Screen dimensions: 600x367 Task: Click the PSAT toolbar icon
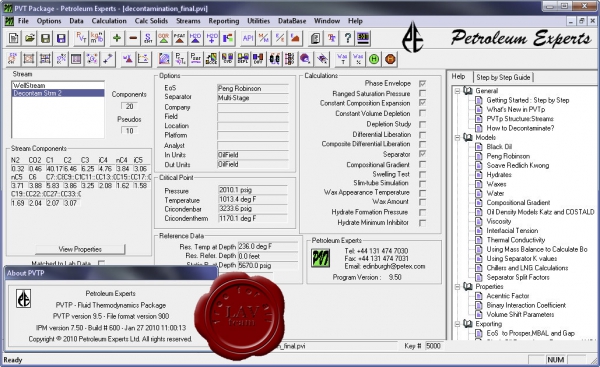tap(179, 38)
